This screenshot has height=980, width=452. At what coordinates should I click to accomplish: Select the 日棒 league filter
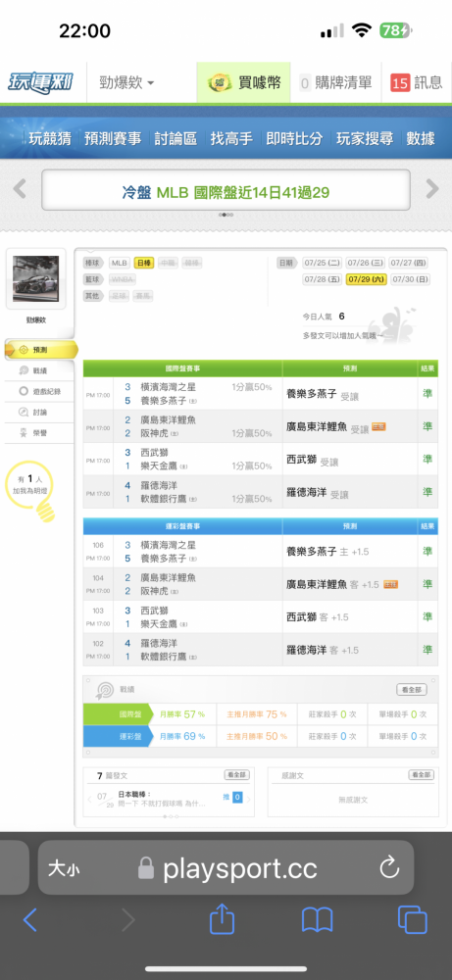(x=144, y=263)
